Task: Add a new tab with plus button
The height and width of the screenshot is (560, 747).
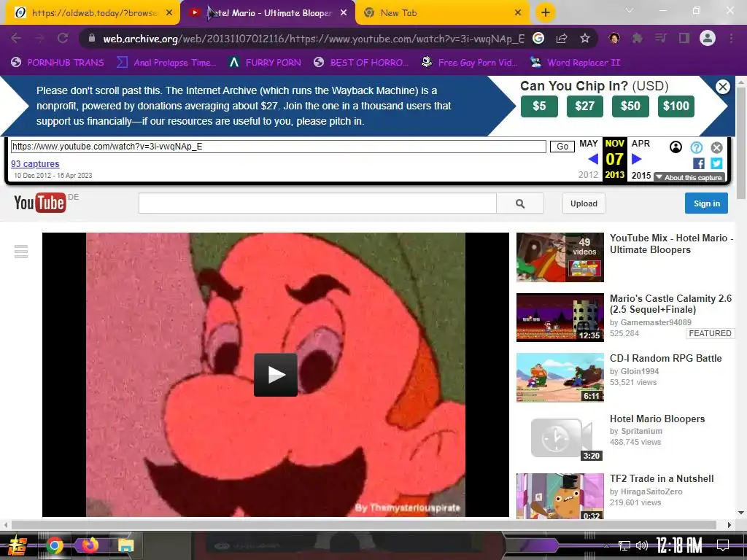Action: point(546,13)
